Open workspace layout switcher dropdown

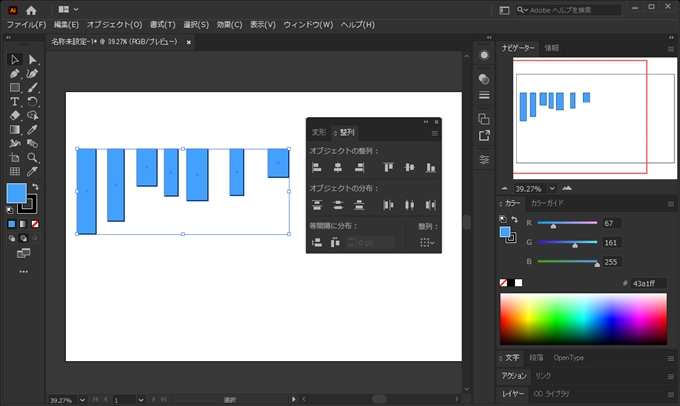(69, 9)
